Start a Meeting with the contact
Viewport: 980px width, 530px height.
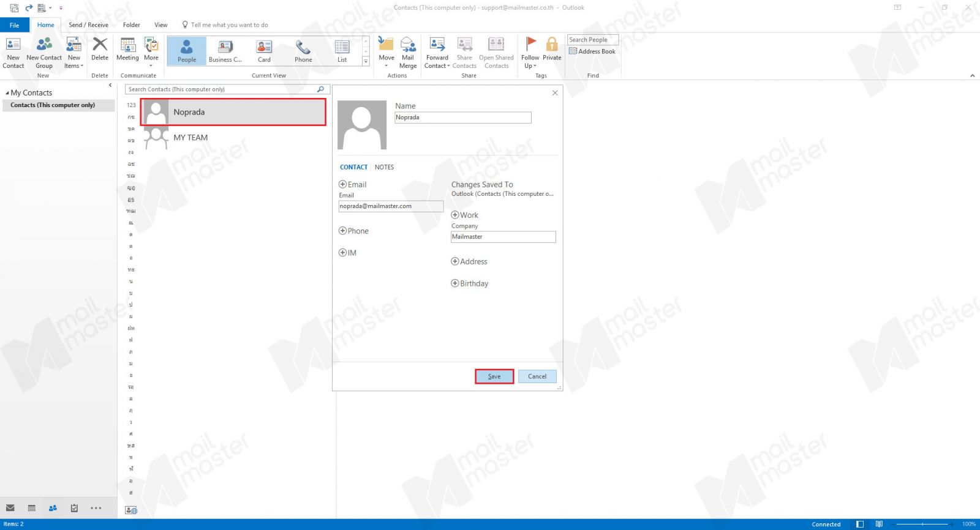point(127,49)
